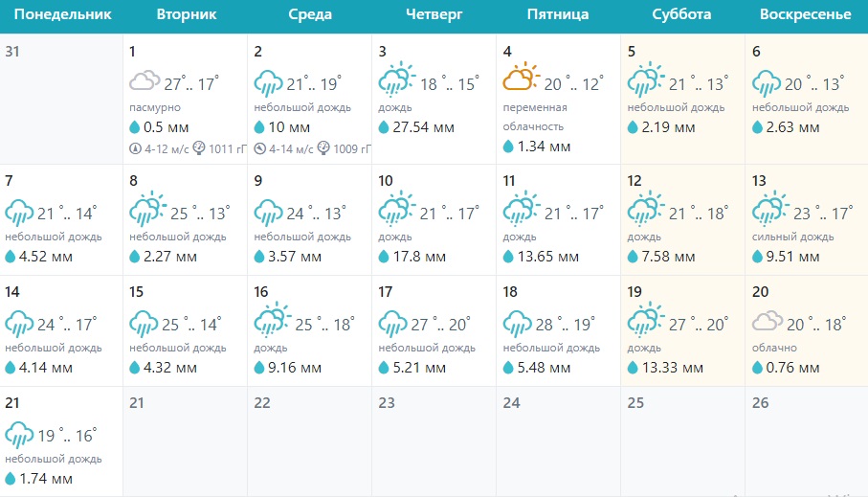Screen dimensions: 868x497
Task: Click the переменная облачность description on day 4
Action: point(535,117)
